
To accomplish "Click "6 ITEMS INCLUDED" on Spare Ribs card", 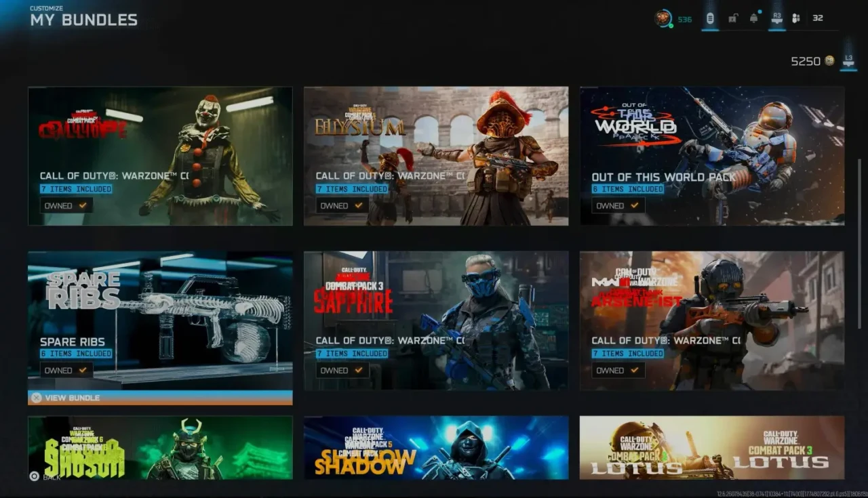I will [x=76, y=354].
